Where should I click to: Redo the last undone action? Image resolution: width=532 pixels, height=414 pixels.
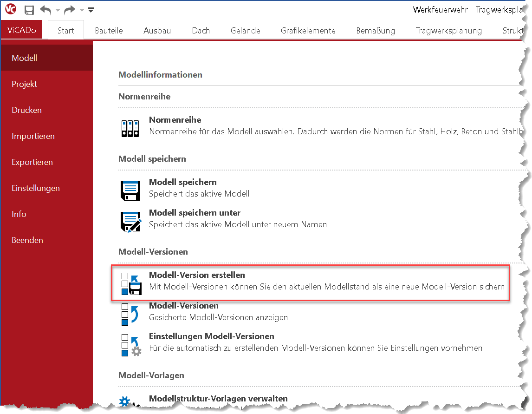[70, 10]
